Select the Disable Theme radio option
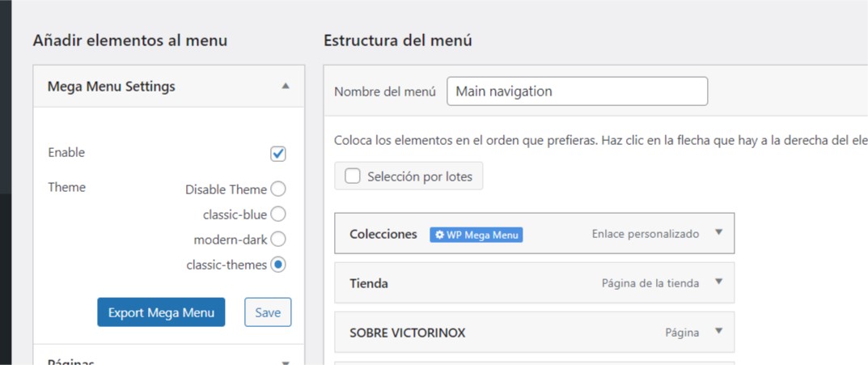868x365 pixels. 278,189
